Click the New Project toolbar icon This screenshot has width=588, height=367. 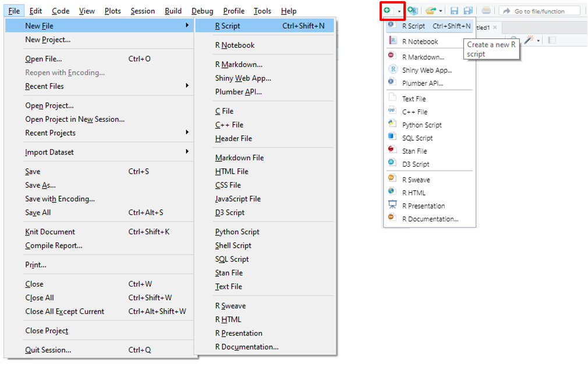[x=413, y=10]
